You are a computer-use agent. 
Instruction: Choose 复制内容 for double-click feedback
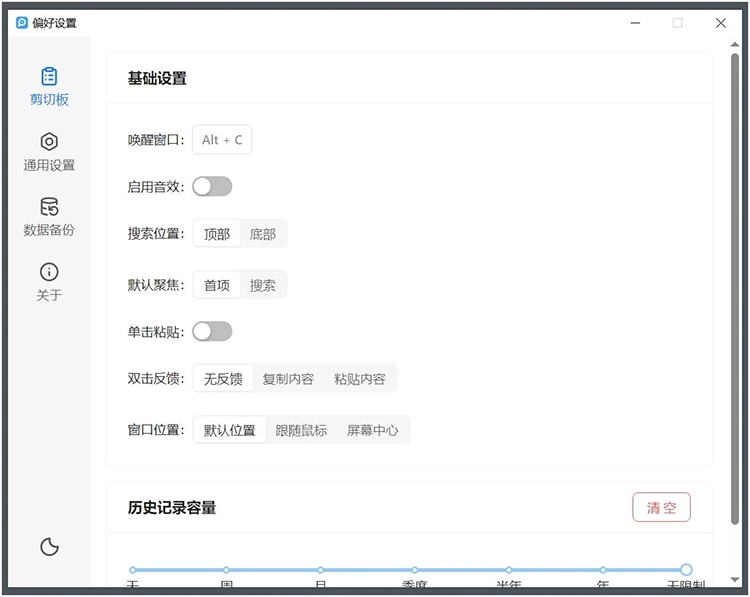288,379
